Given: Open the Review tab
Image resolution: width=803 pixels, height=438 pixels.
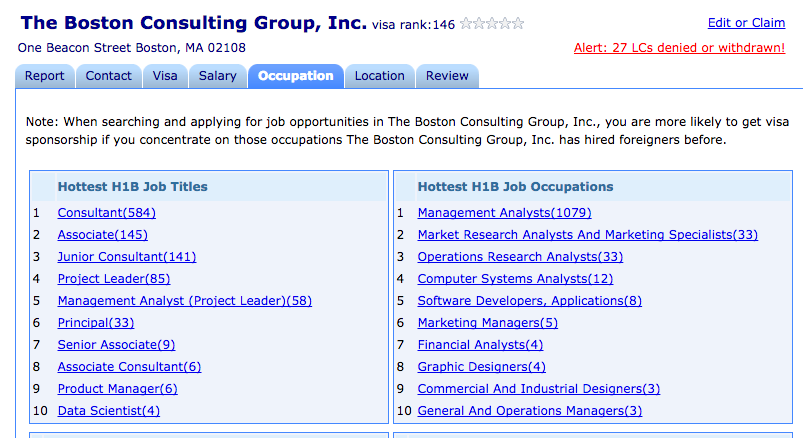Looking at the screenshot, I should (447, 76).
